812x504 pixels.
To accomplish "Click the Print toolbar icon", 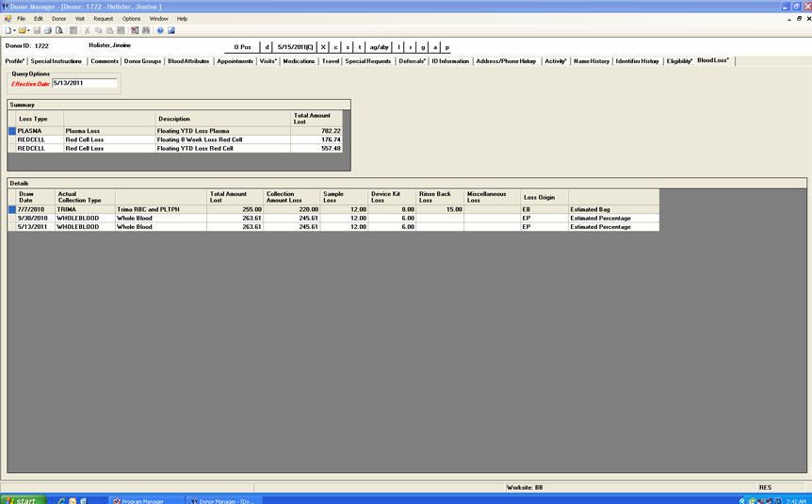I will pyautogui.click(x=48, y=30).
